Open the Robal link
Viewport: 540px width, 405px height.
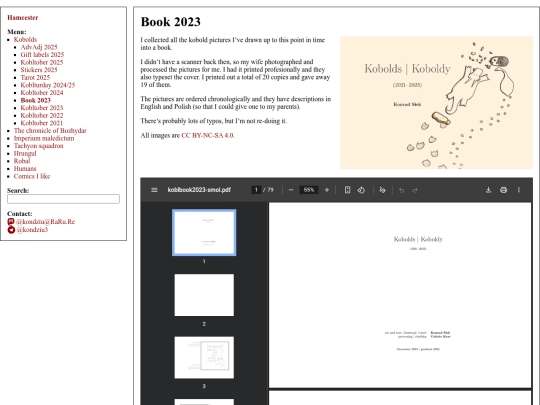tap(22, 161)
